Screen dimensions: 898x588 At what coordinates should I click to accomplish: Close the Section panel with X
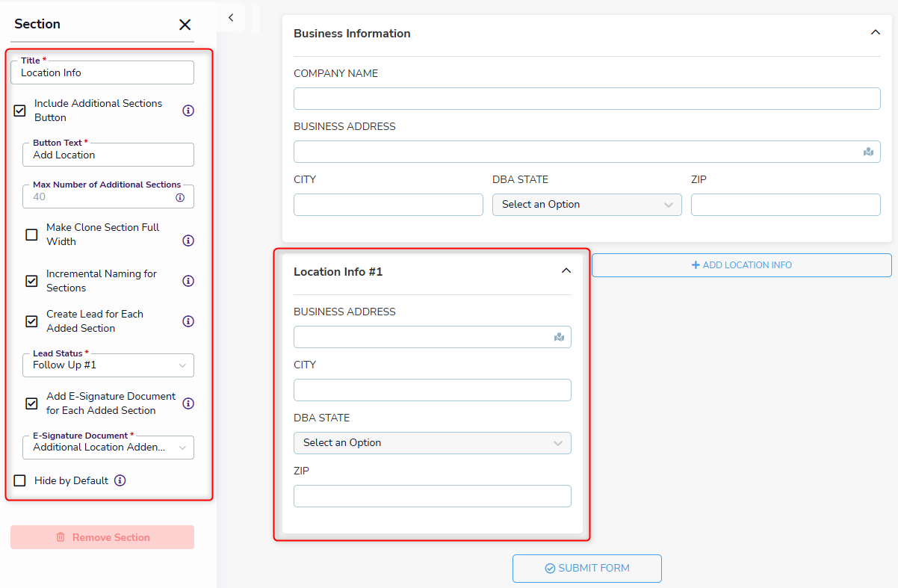point(185,25)
